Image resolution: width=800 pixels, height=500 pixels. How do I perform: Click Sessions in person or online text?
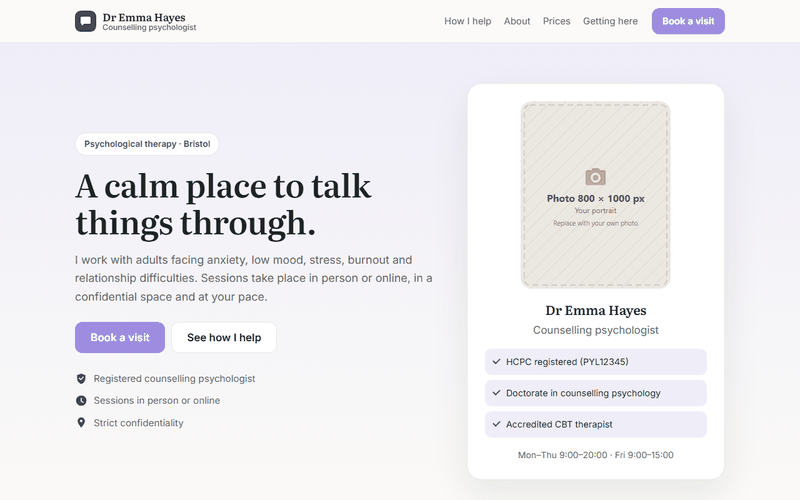(157, 401)
